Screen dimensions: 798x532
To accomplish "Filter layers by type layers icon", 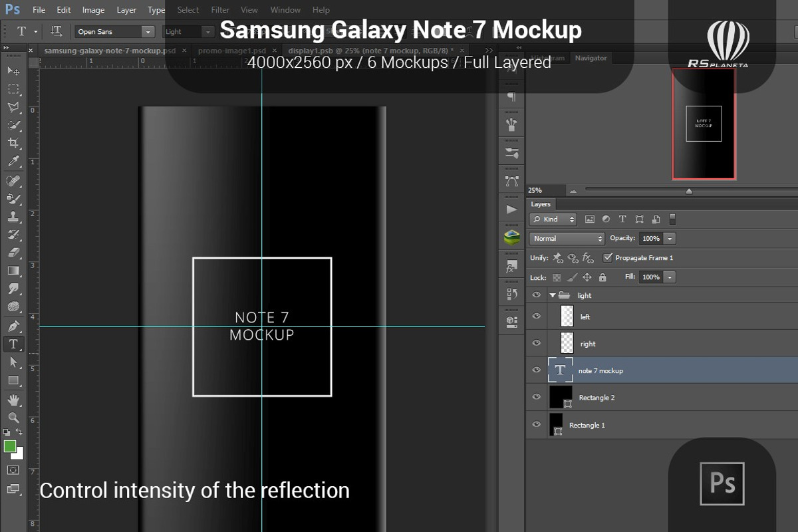I will tap(622, 219).
